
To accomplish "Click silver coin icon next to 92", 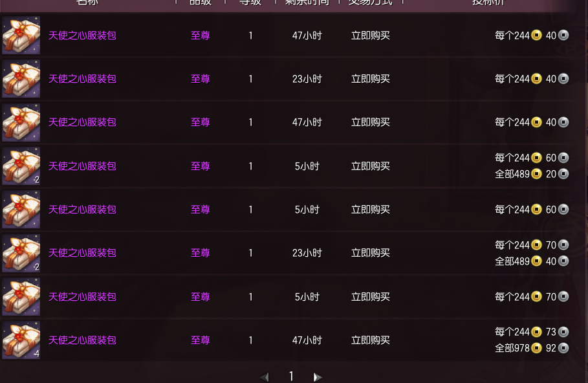I will point(563,349).
